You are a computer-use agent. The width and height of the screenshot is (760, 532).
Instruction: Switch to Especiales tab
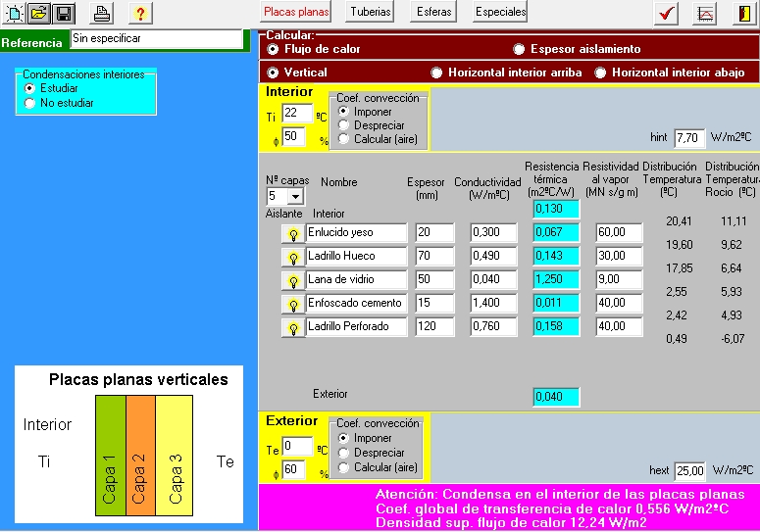coord(500,12)
